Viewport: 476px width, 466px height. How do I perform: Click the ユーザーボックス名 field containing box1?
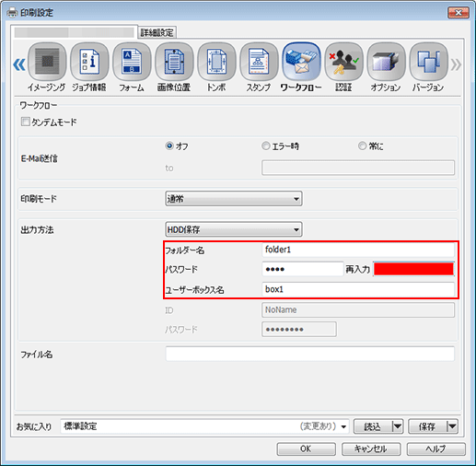coord(358,289)
